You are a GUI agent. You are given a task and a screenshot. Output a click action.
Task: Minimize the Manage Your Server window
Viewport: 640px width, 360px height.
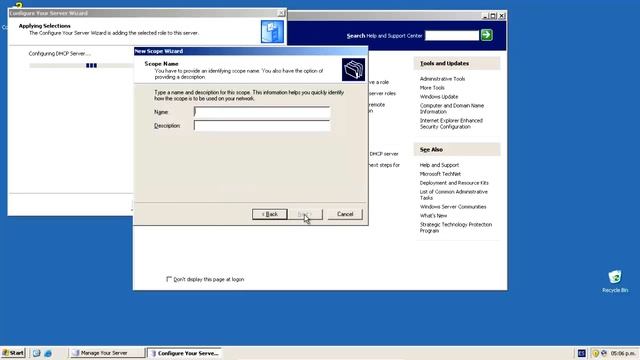485,16
